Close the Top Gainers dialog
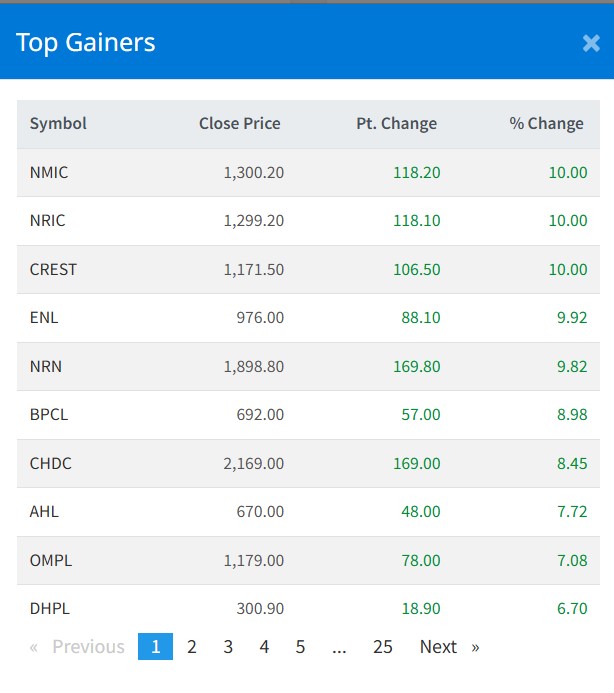 point(590,43)
